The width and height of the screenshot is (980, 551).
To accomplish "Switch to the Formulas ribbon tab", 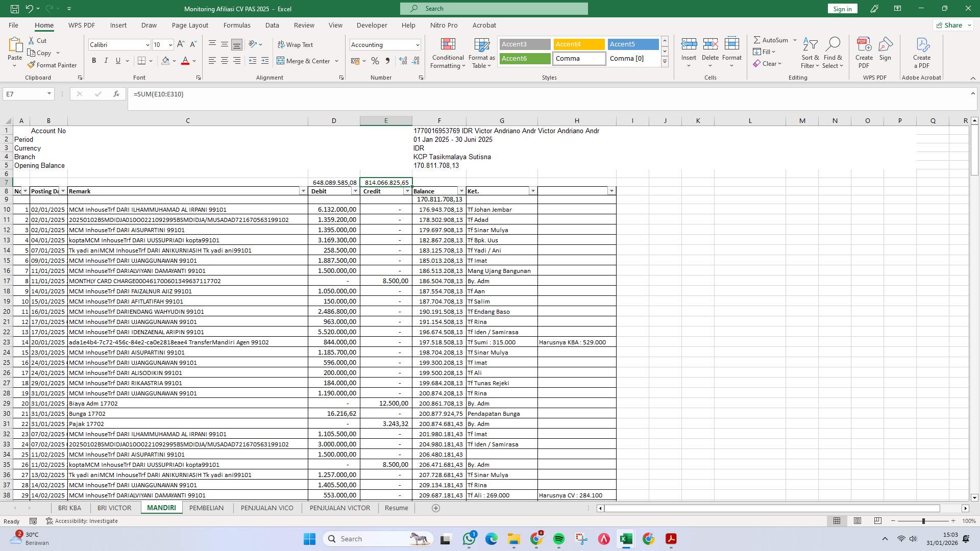I will click(237, 25).
